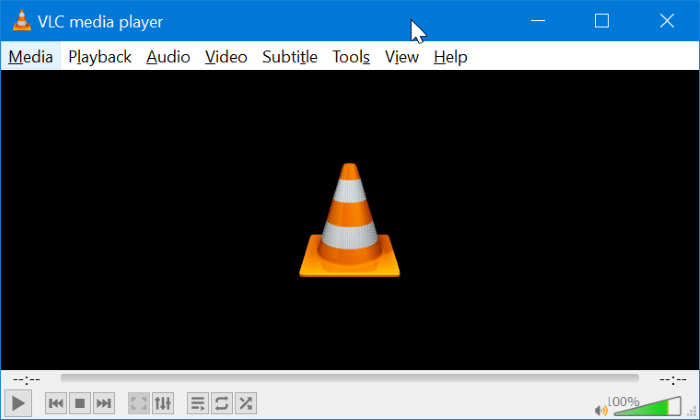Open the Help menu
Viewport: 700px width, 420px height.
point(450,57)
